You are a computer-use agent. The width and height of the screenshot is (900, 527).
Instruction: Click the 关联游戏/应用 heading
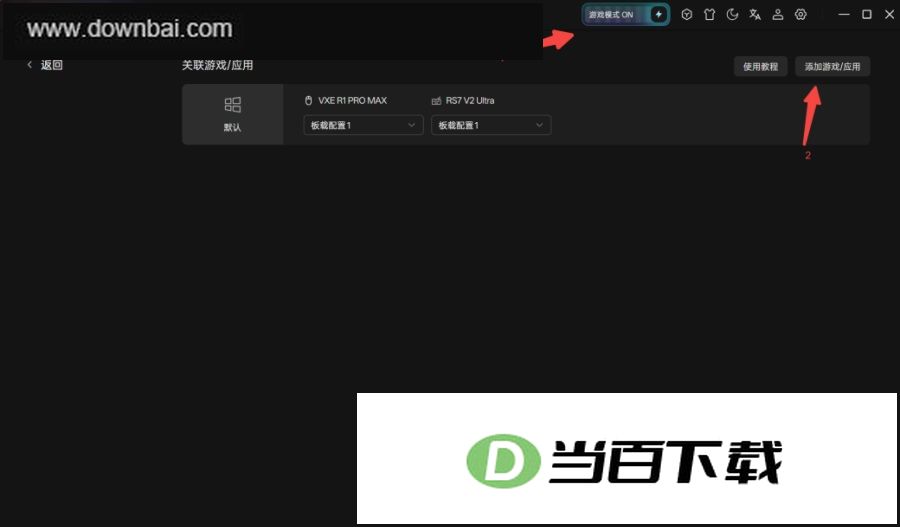tap(218, 65)
